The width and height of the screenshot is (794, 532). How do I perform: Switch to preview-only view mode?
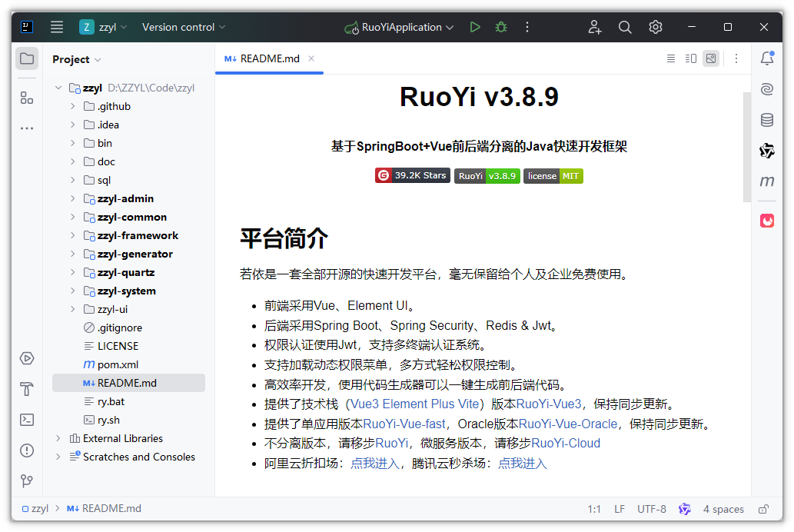point(711,58)
